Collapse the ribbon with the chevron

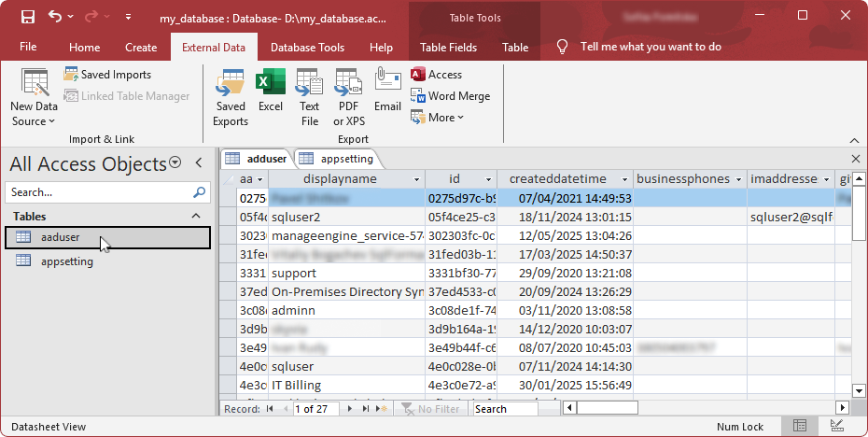(855, 140)
